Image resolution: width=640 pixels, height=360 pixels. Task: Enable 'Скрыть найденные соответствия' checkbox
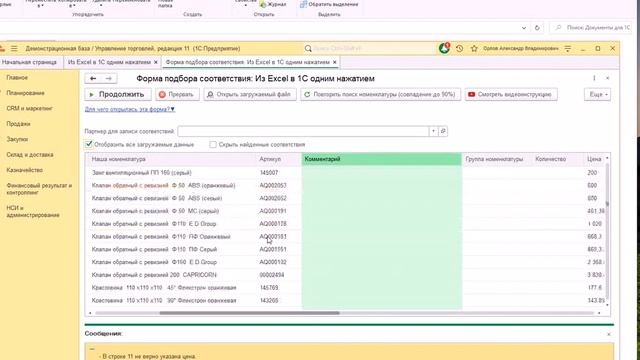click(213, 144)
